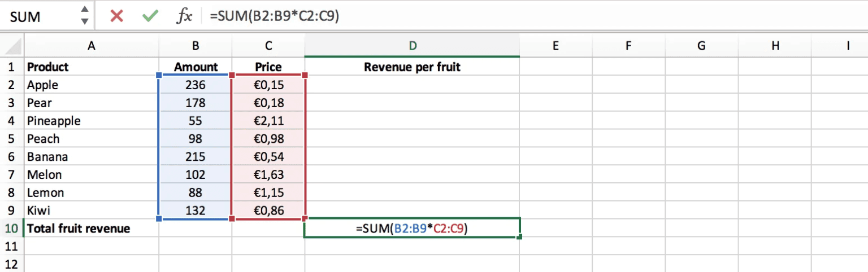Open the Insert Function fx dialog

[184, 16]
